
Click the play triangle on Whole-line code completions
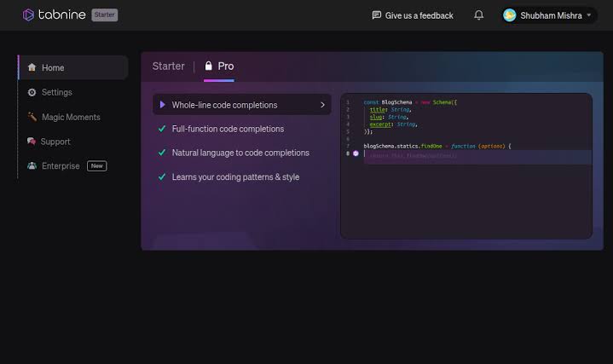point(162,104)
